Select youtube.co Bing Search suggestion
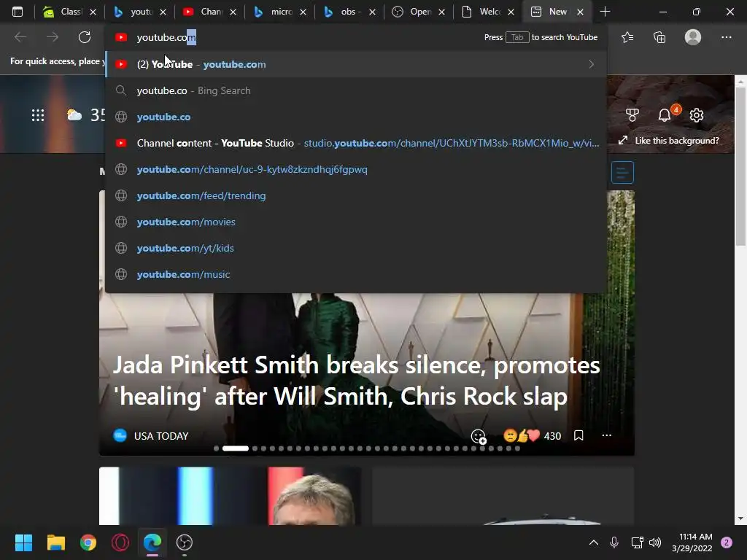Viewport: 747px width, 560px height. click(355, 90)
